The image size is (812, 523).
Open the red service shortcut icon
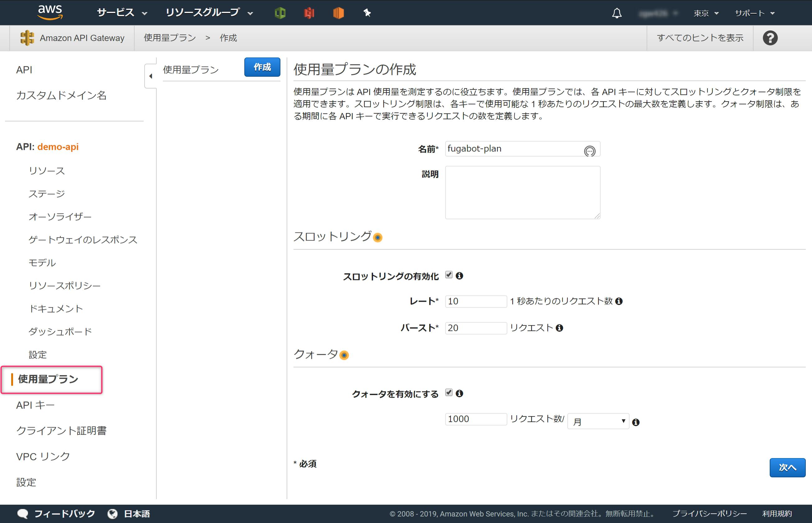point(309,13)
